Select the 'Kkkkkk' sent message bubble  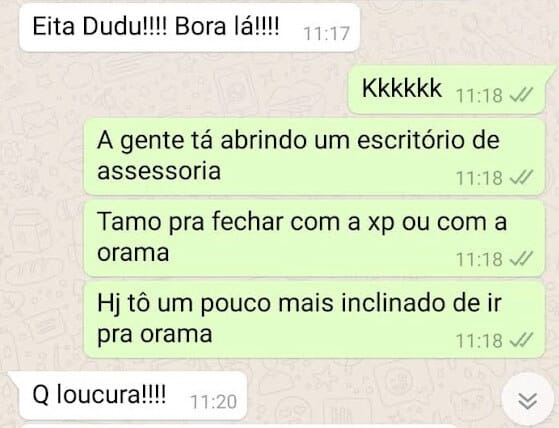[x=448, y=89]
